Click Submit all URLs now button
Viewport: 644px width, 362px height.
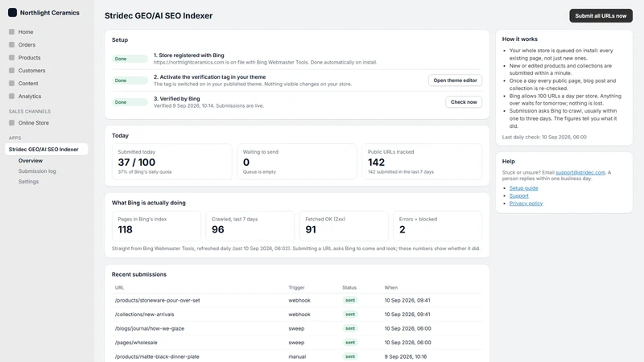click(601, 15)
